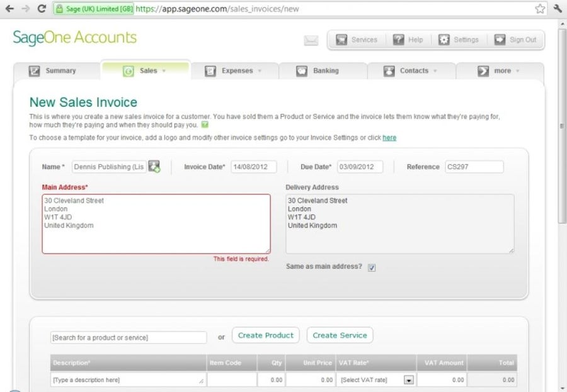567x392 pixels.
Task: Click the Services icon in header
Action: (x=341, y=40)
